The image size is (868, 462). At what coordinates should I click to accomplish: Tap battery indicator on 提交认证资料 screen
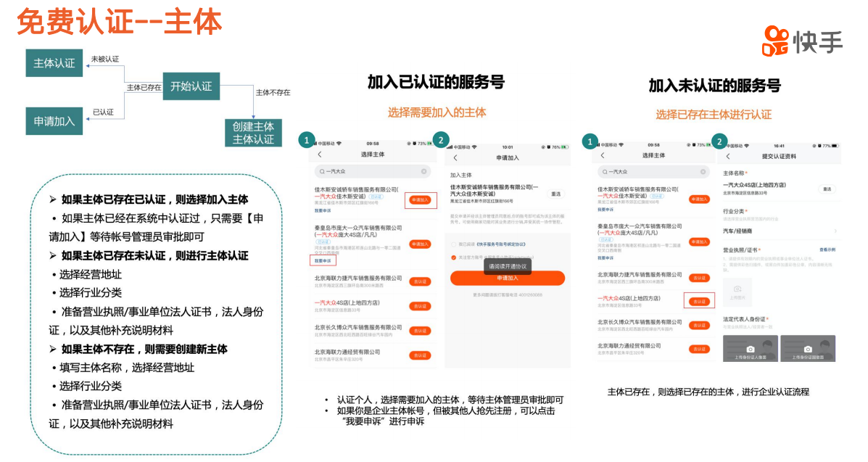pyautogui.click(x=835, y=146)
